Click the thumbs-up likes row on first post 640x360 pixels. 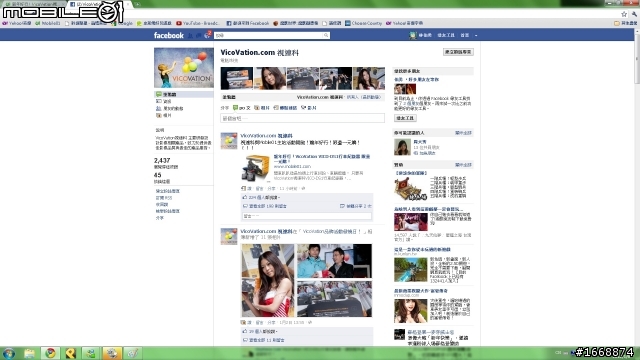pos(307,197)
